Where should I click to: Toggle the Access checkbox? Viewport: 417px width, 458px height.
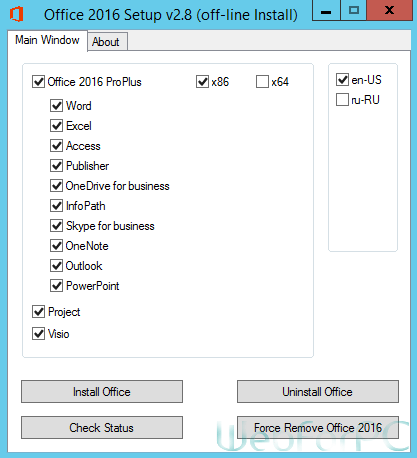tap(57, 146)
